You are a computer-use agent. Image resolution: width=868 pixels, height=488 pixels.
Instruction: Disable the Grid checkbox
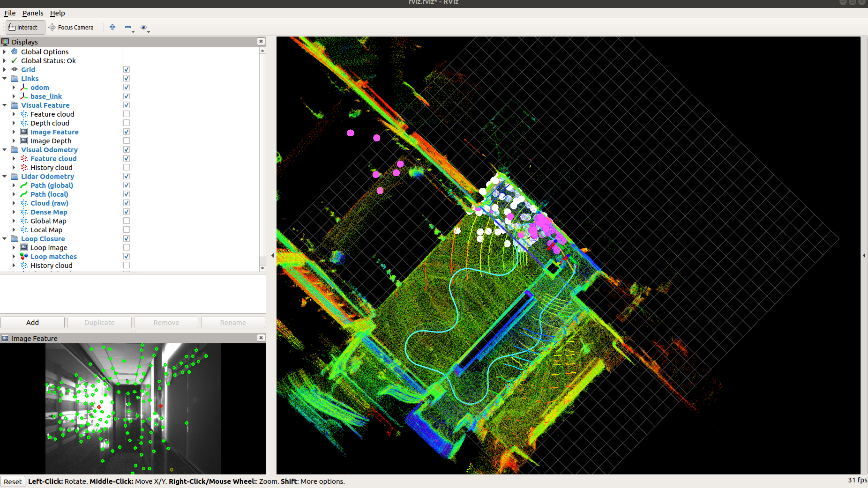127,69
